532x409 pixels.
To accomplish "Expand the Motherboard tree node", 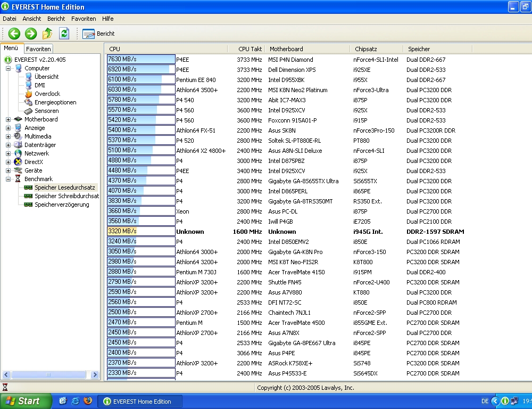I will [x=8, y=120].
